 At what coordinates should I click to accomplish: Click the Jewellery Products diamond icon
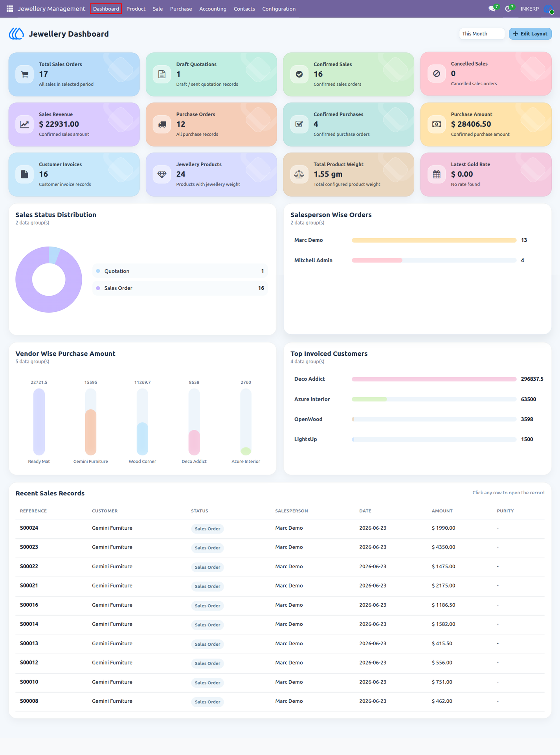[x=162, y=174]
